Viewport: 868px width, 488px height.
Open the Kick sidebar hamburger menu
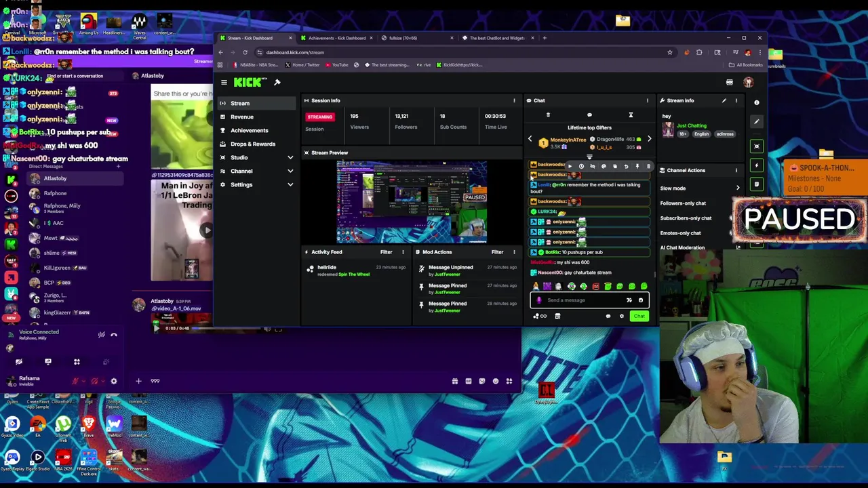pos(224,82)
